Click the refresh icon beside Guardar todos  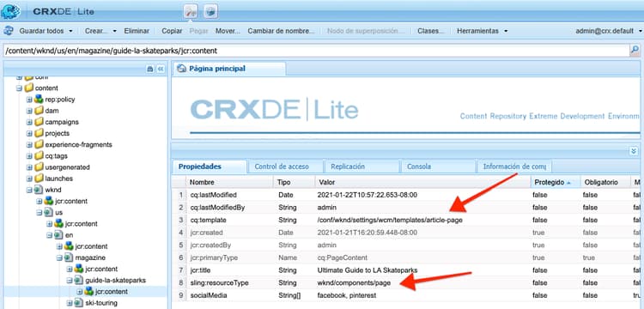(8, 31)
